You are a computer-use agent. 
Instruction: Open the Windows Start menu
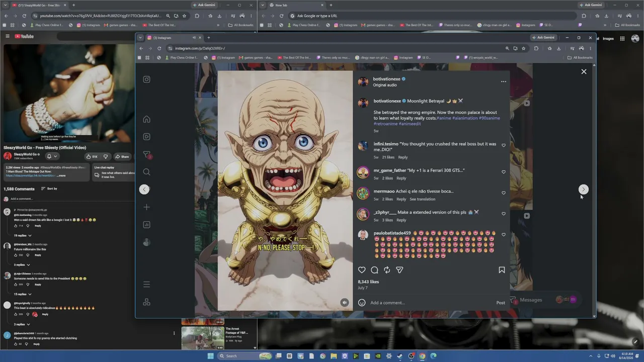coord(210,356)
